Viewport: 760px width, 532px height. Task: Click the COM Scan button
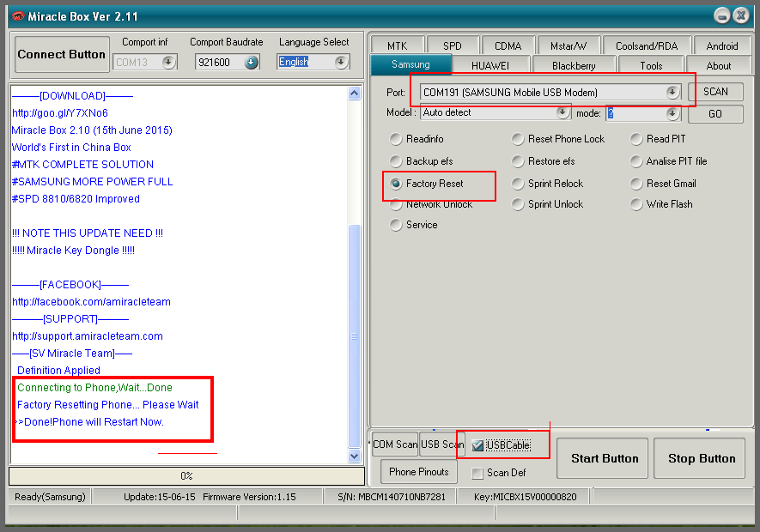(x=394, y=444)
